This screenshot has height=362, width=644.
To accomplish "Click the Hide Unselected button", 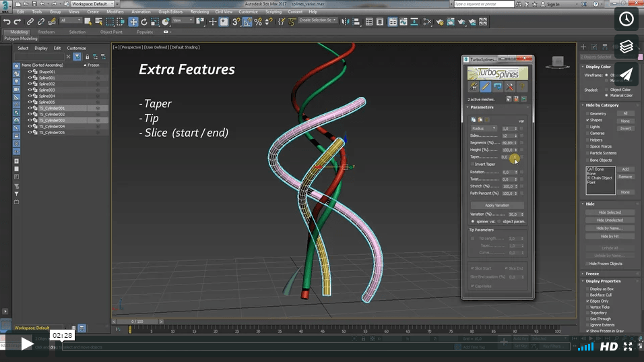I will pos(610,220).
